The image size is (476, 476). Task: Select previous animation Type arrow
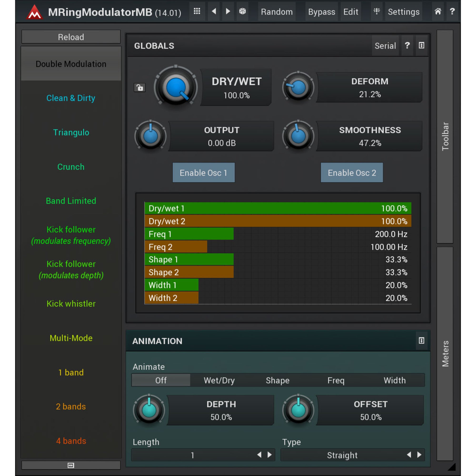(409, 455)
